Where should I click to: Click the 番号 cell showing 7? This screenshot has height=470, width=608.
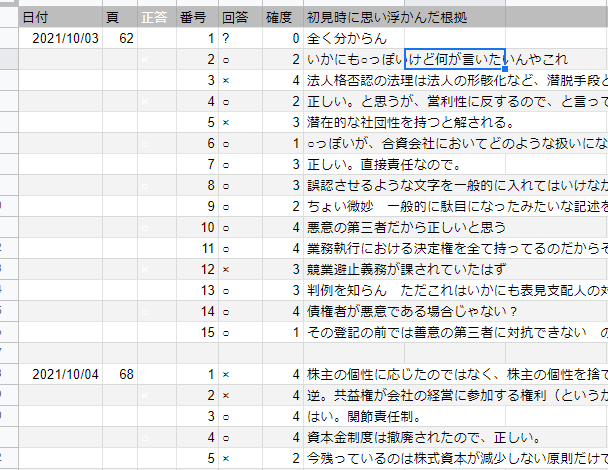tap(197, 164)
